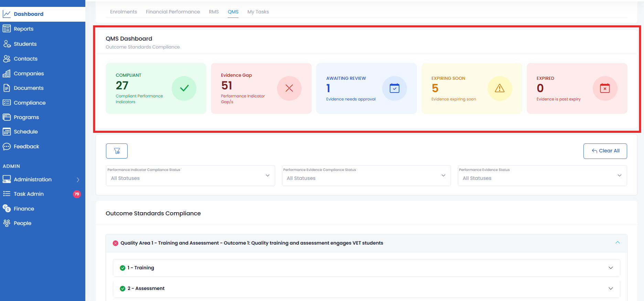Viewport: 644px width, 301px height.
Task: Switch to the My Tasks tab
Action: coord(258,12)
